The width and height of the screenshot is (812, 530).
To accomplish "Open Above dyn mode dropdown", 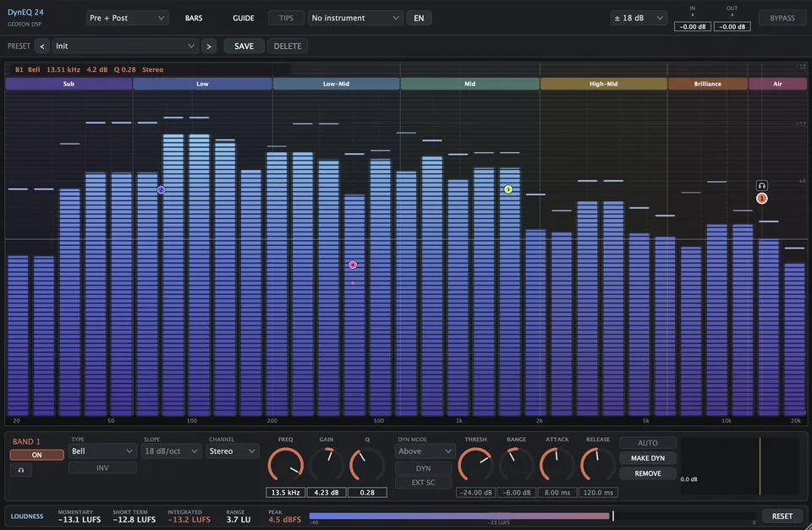I will (x=424, y=451).
